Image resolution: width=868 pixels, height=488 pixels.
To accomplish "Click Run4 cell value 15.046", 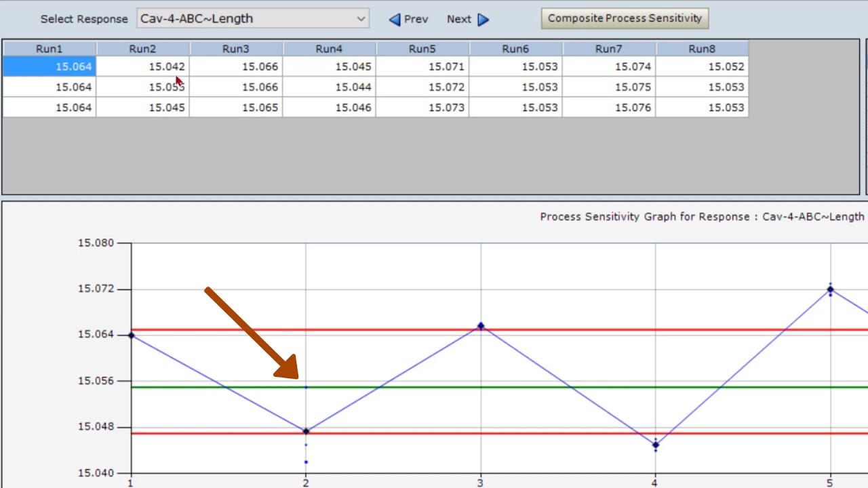I will pos(329,107).
